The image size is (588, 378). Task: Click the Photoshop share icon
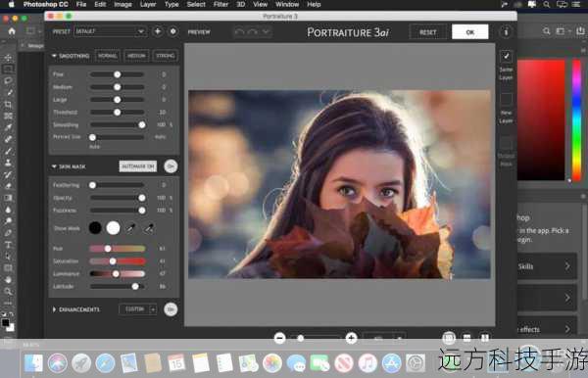tap(580, 31)
